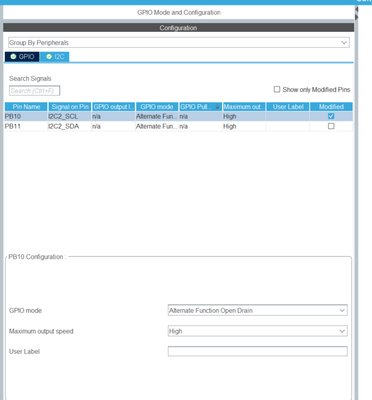The image size is (372, 400).
Task: Sort by Maximum output speed column header
Action: click(244, 107)
